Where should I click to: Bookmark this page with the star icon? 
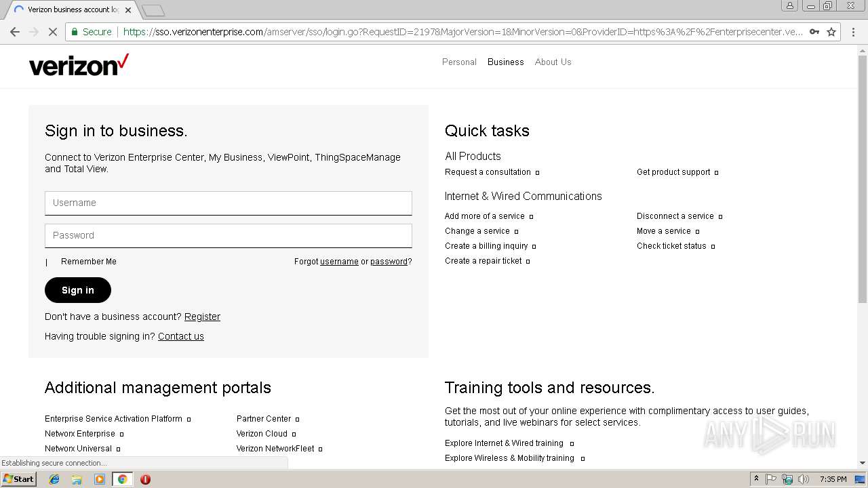tap(831, 32)
